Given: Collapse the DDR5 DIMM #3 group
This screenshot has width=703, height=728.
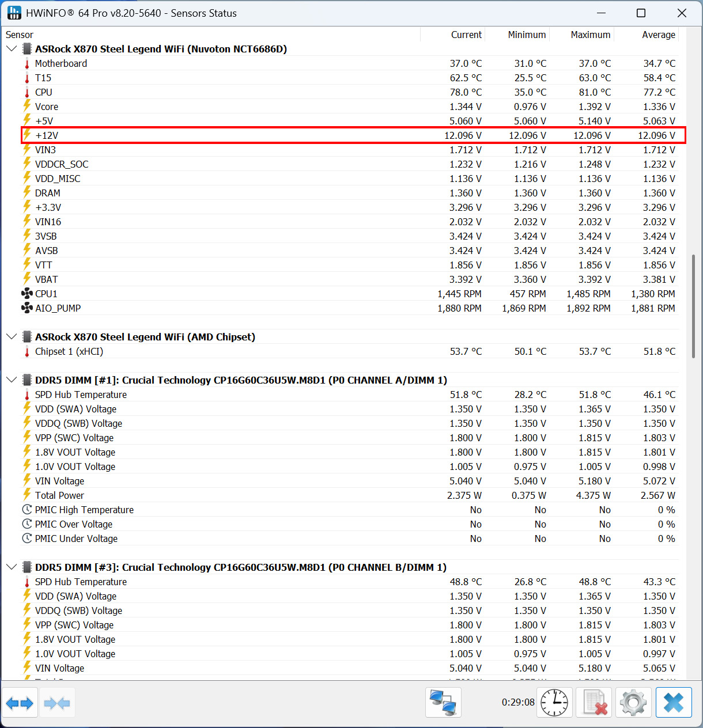Looking at the screenshot, I should click(12, 567).
